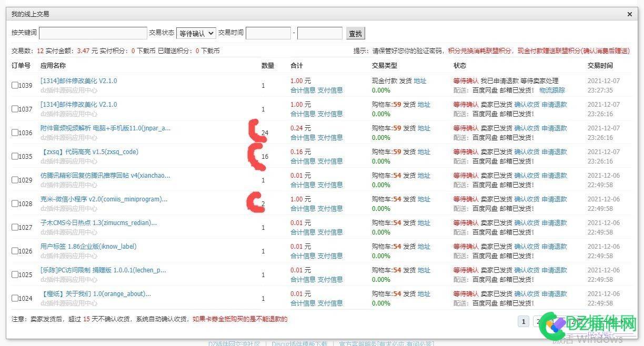Click 申请退款 for order 1037
The width and height of the screenshot is (644, 346).
[555, 105]
